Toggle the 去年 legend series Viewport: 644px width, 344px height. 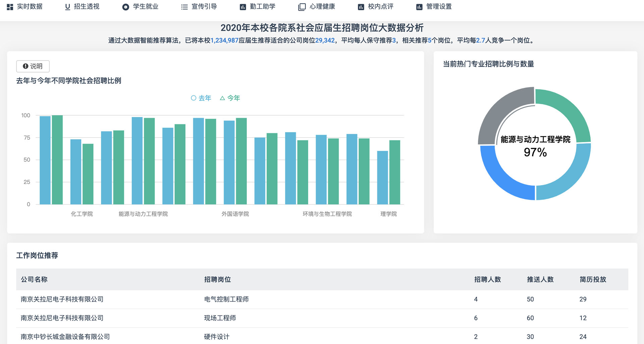(201, 98)
